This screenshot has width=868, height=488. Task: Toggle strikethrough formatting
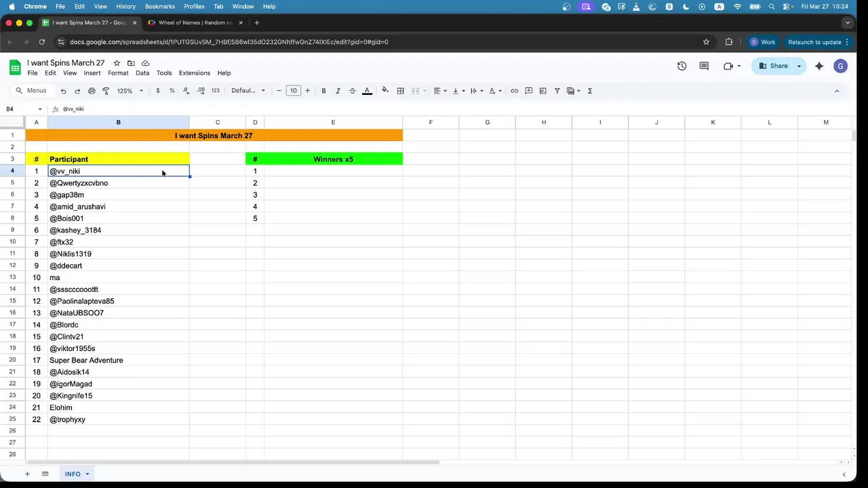[352, 91]
